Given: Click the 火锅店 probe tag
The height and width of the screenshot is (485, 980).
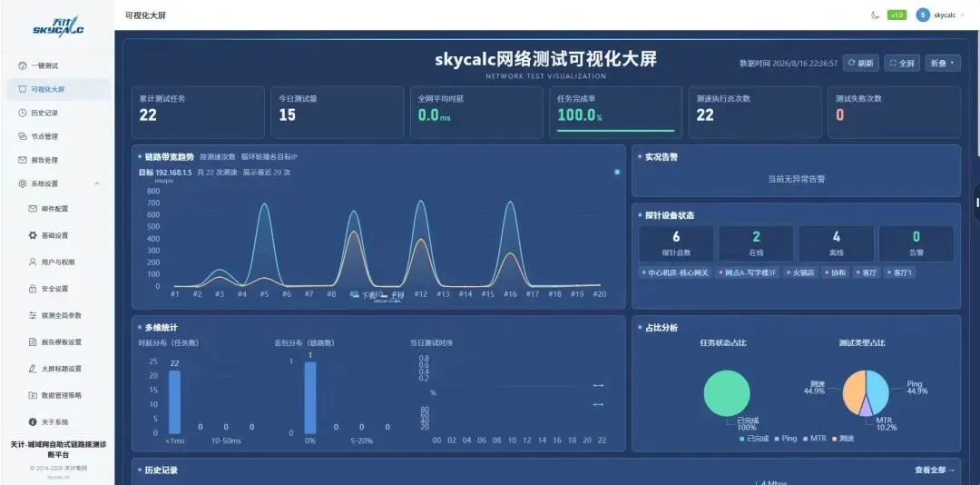Looking at the screenshot, I should click(801, 272).
